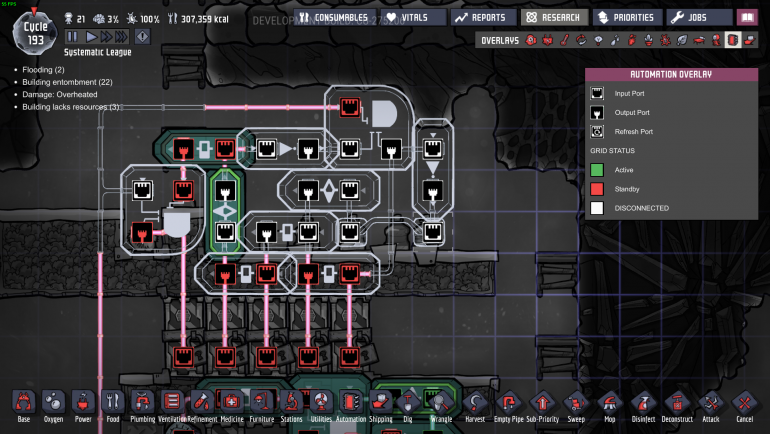Open the Research screen
The width and height of the screenshot is (770, 434).
[554, 18]
